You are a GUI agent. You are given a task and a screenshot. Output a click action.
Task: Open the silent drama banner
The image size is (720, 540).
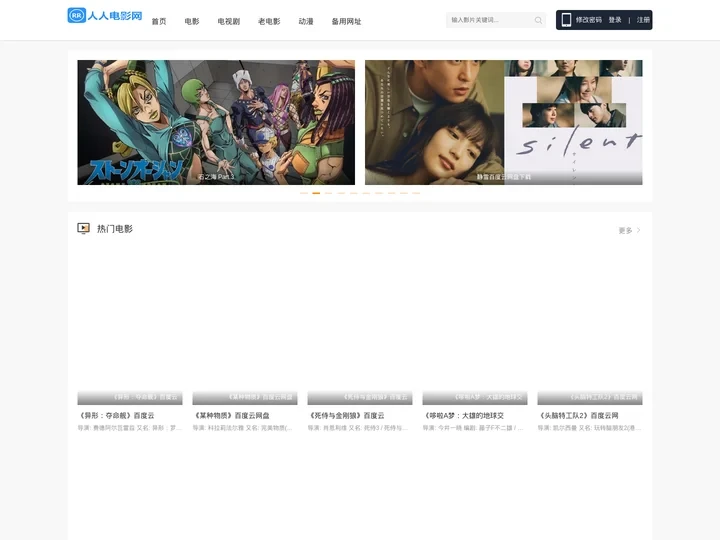point(504,122)
